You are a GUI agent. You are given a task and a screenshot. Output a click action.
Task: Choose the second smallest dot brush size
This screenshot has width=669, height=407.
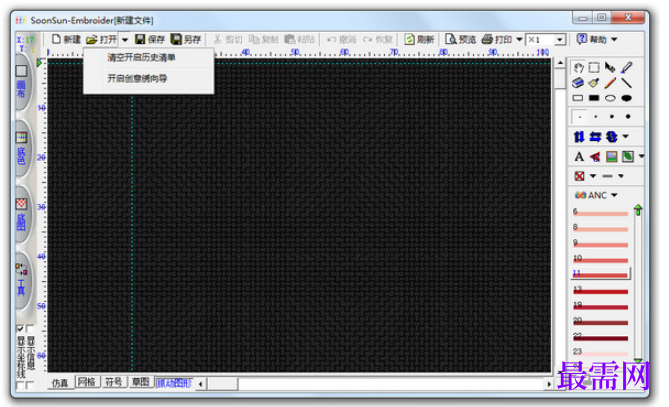coord(596,116)
